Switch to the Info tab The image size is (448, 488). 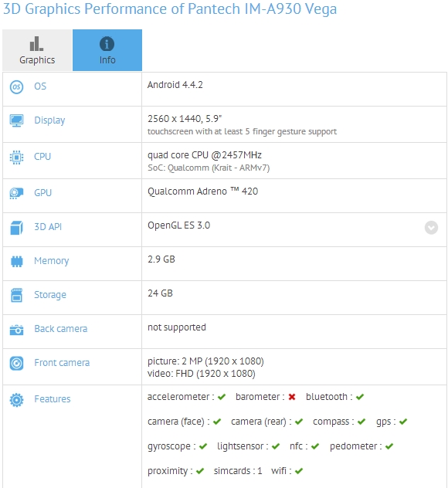click(107, 50)
